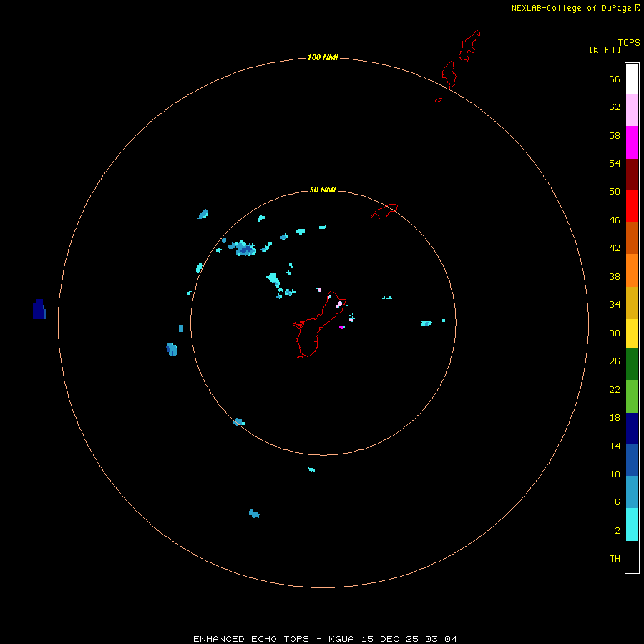The width and height of the screenshot is (644, 644).
Task: Pick the dark orange legend swatch
Action: [x=632, y=238]
